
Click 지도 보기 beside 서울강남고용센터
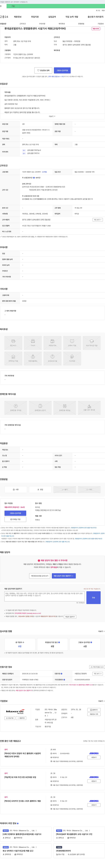click(98, 674)
